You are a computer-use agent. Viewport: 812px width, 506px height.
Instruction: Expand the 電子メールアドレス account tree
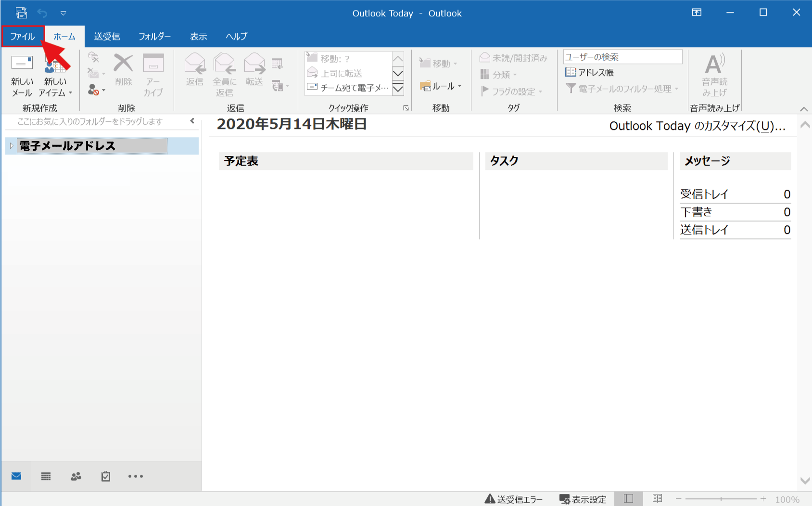pyautogui.click(x=12, y=146)
